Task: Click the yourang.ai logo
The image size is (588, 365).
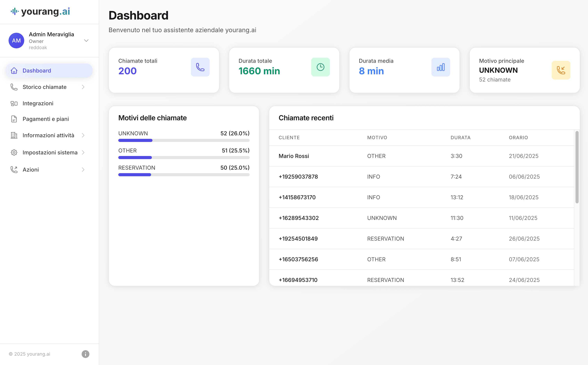Action: click(x=40, y=11)
